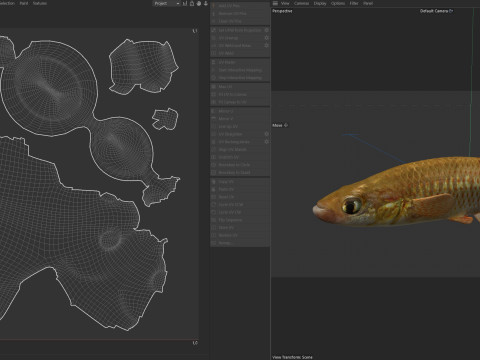Open the viewport hamburger menu icon

point(275,3)
